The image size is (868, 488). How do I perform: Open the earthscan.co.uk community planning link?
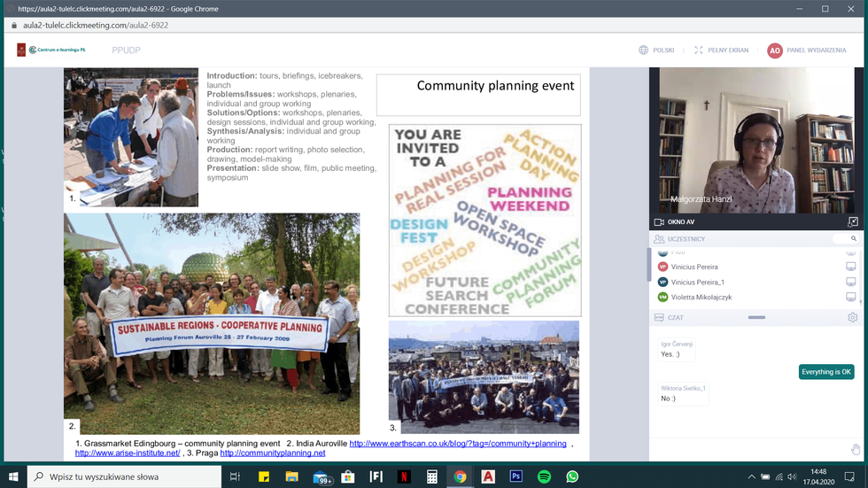pos(458,444)
